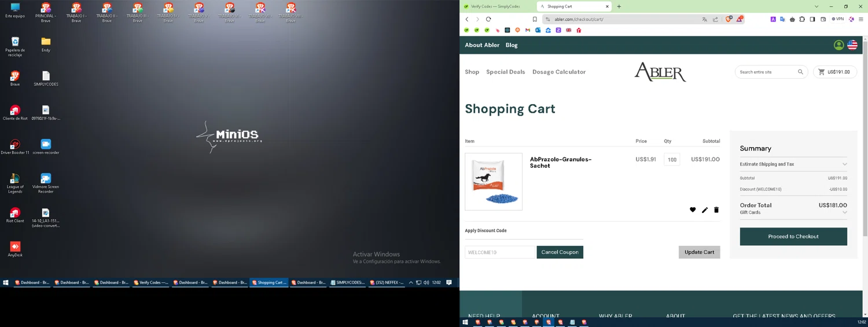868x327 pixels.
Task: Switch to Verify Codes — SimplyCodes tab
Action: [498, 6]
